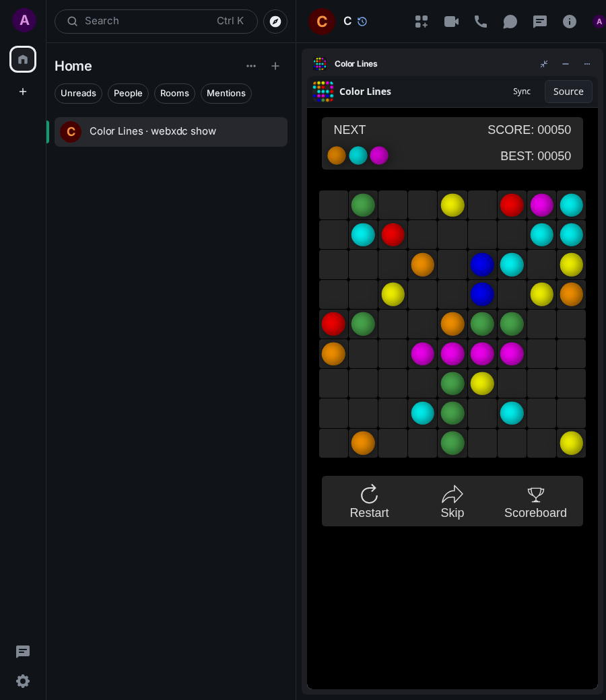Filter list by People
Screen dimensions: 606x700
pos(128,94)
